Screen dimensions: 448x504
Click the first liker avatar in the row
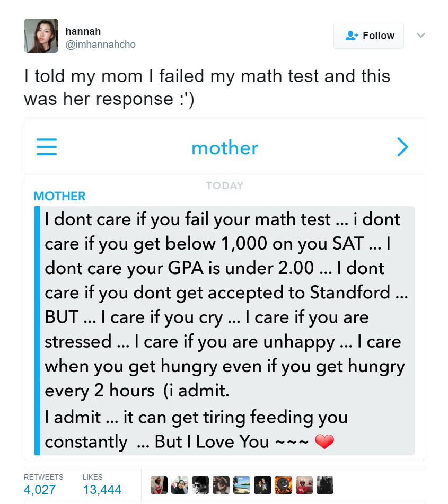(x=159, y=485)
